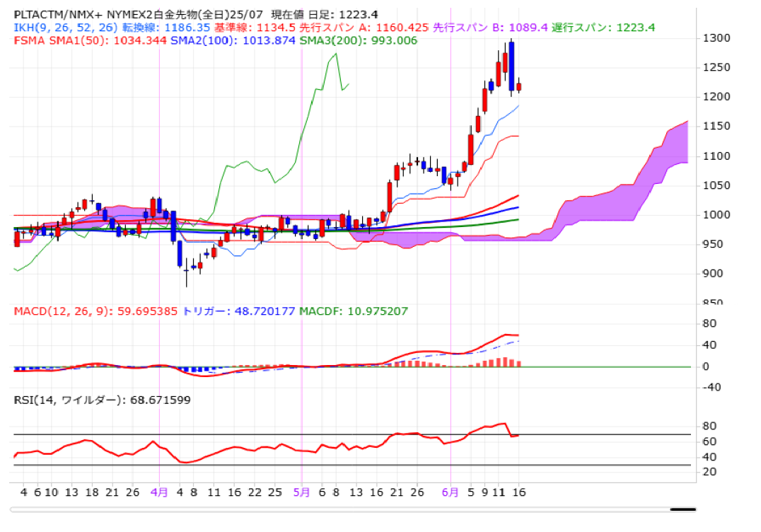Click the 1050 price axis label
The height and width of the screenshot is (532, 761).
[716, 185]
